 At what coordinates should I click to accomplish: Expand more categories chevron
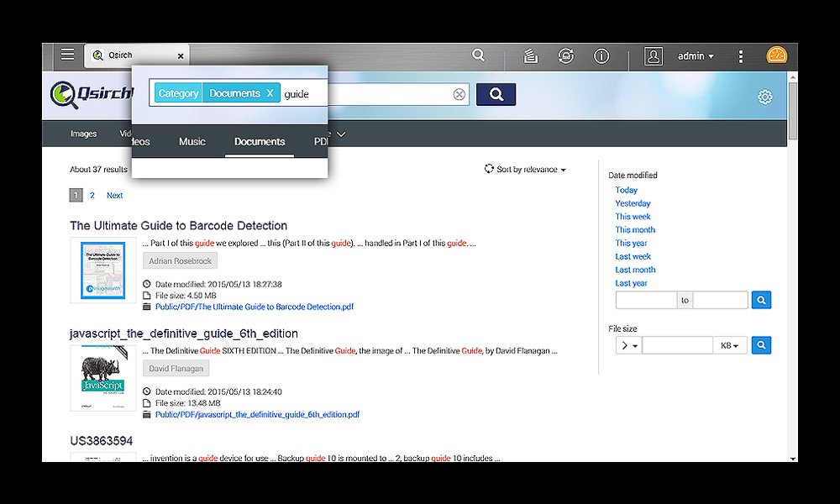[341, 134]
